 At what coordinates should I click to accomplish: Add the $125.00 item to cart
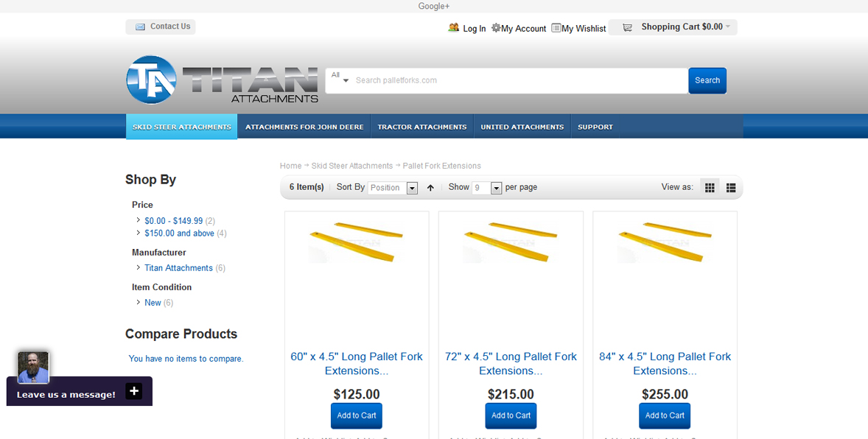click(x=357, y=415)
